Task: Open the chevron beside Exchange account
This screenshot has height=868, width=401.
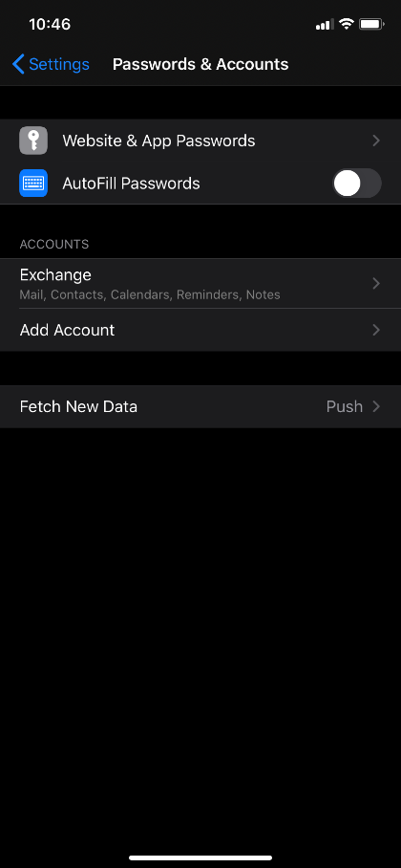Action: 376,283
